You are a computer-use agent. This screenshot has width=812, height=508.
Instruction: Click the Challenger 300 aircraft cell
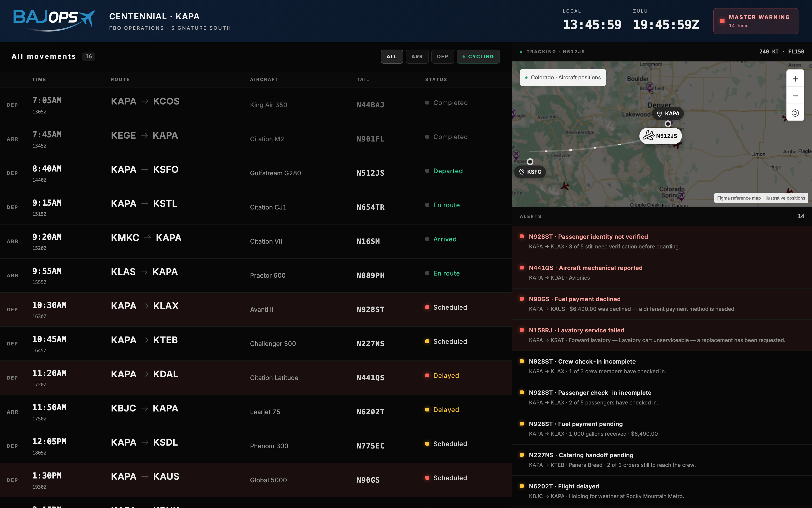[x=273, y=344]
